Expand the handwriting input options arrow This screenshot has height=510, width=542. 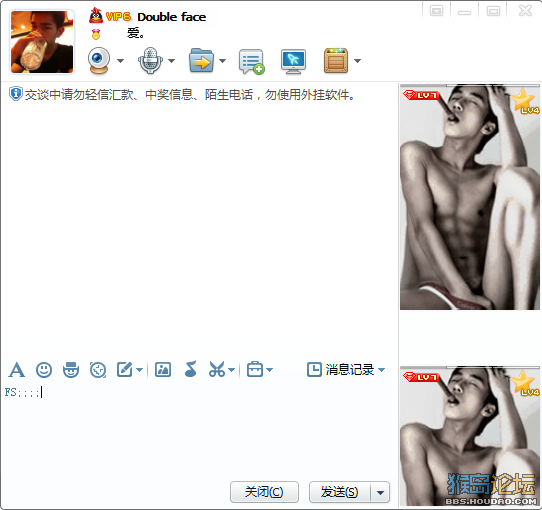(139, 370)
